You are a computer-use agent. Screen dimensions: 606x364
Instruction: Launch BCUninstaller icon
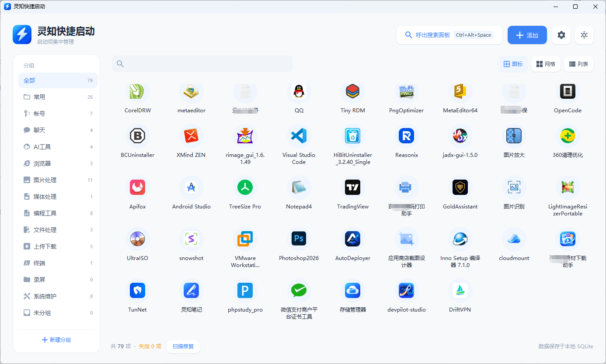coord(138,136)
